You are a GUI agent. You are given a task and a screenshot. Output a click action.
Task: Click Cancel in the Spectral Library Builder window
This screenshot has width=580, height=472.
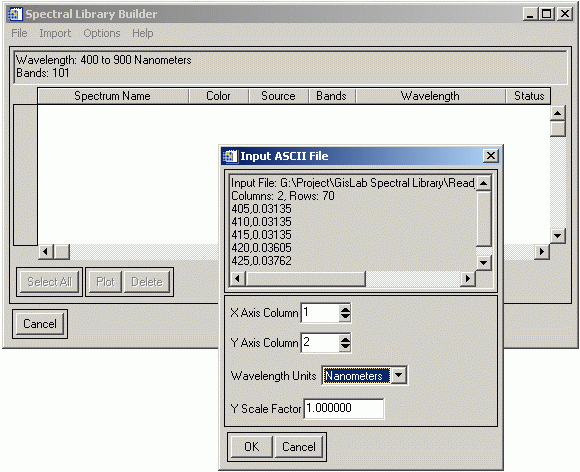[x=40, y=324]
